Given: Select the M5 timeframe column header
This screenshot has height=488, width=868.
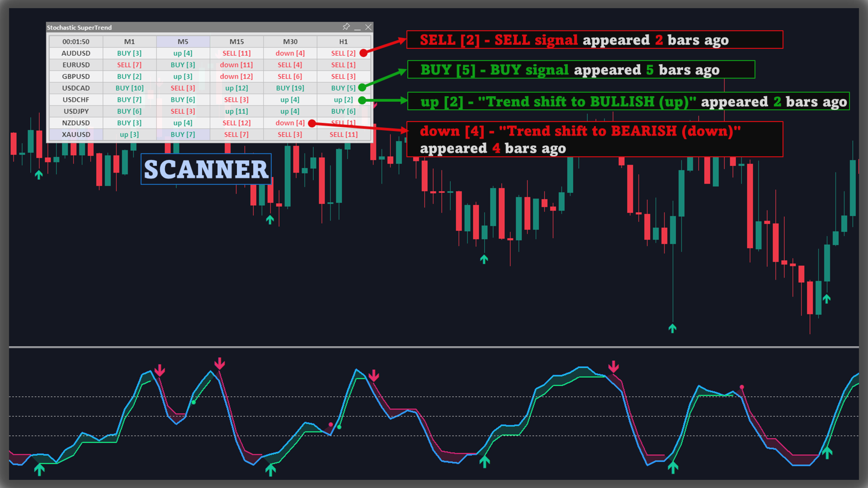Looking at the screenshot, I should (x=183, y=42).
